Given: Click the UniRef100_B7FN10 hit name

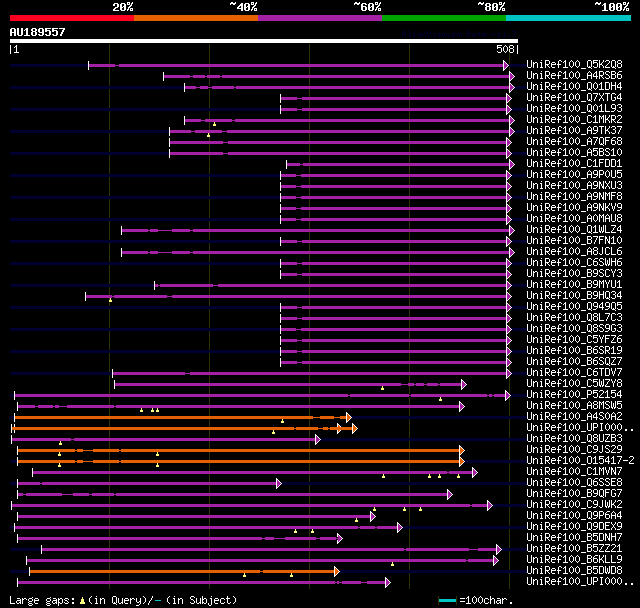Looking at the screenshot, I should point(574,241).
